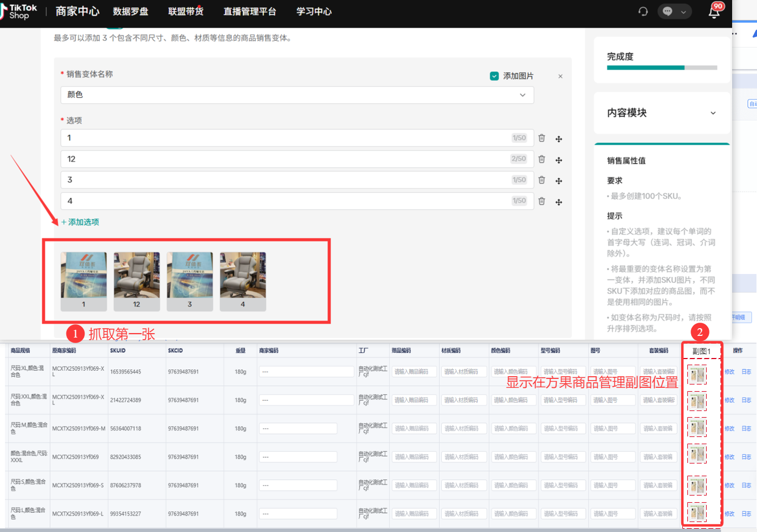Open the customer service headset icon

[643, 12]
